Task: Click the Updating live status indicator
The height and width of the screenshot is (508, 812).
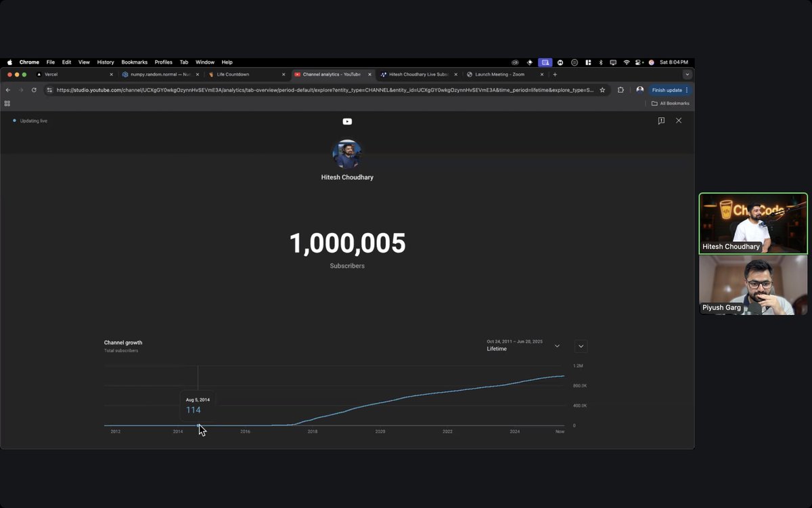Action: click(x=30, y=121)
